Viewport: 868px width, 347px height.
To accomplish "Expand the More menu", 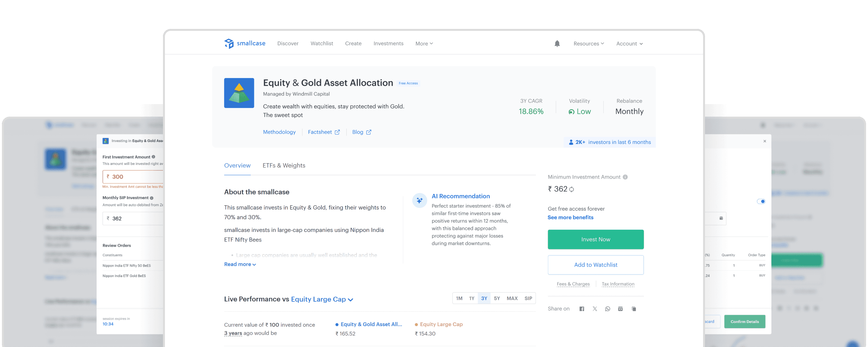I will pyautogui.click(x=424, y=43).
